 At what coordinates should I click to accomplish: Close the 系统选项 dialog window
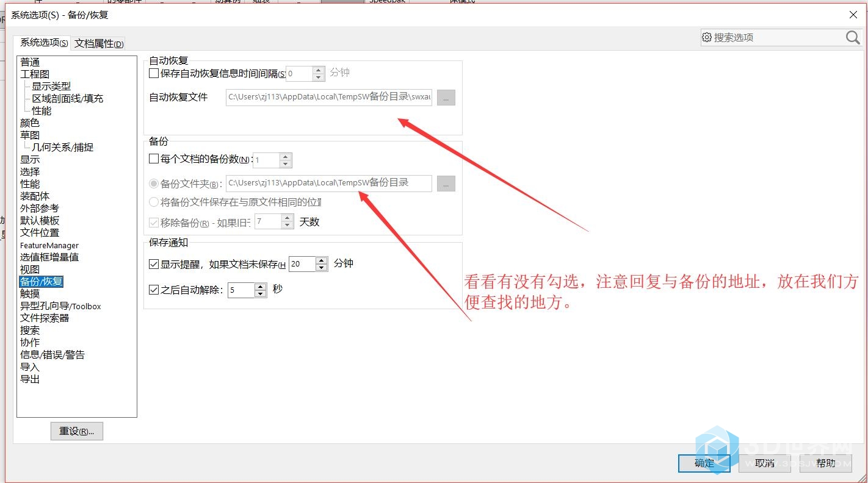pos(853,15)
